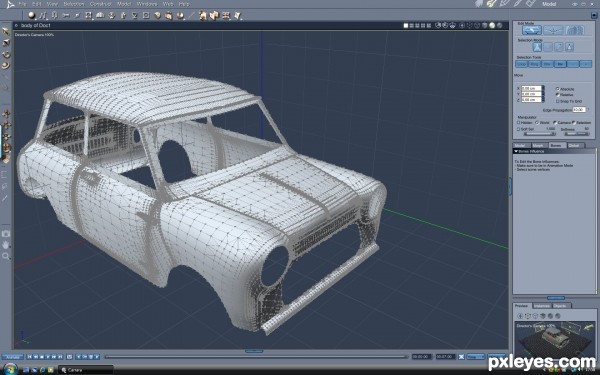
Task: Open the Construct menu
Action: click(x=100, y=4)
